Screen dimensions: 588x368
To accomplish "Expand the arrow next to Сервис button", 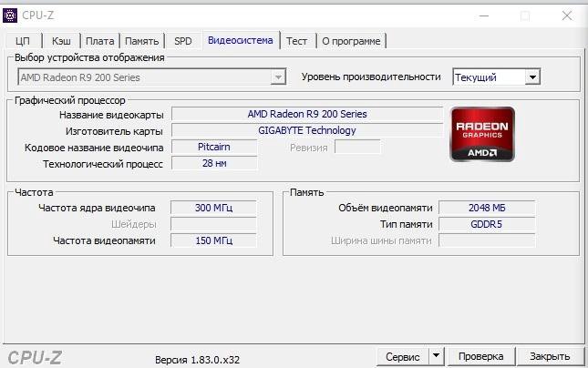I will (436, 356).
